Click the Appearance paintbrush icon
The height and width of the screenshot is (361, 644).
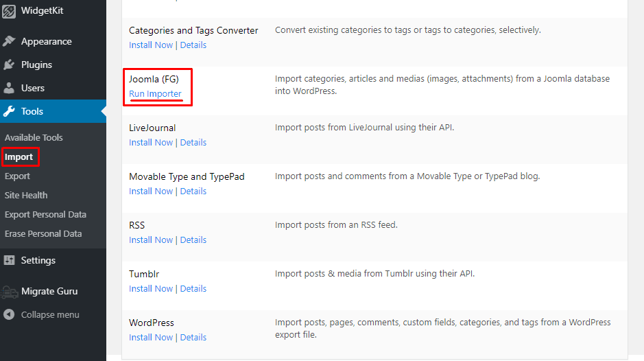(x=9, y=41)
